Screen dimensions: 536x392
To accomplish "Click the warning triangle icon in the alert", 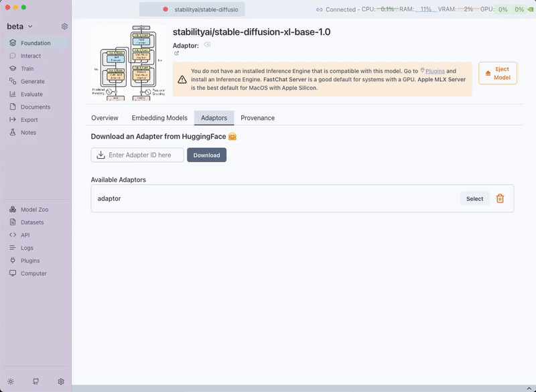I will point(182,79).
